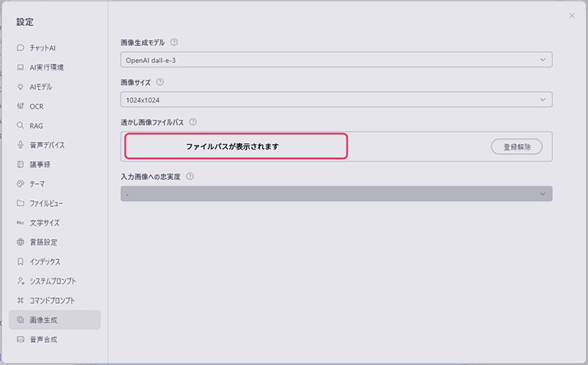Switch to AI実行環境 settings
Image resolution: width=588 pixels, height=365 pixels.
click(54, 67)
